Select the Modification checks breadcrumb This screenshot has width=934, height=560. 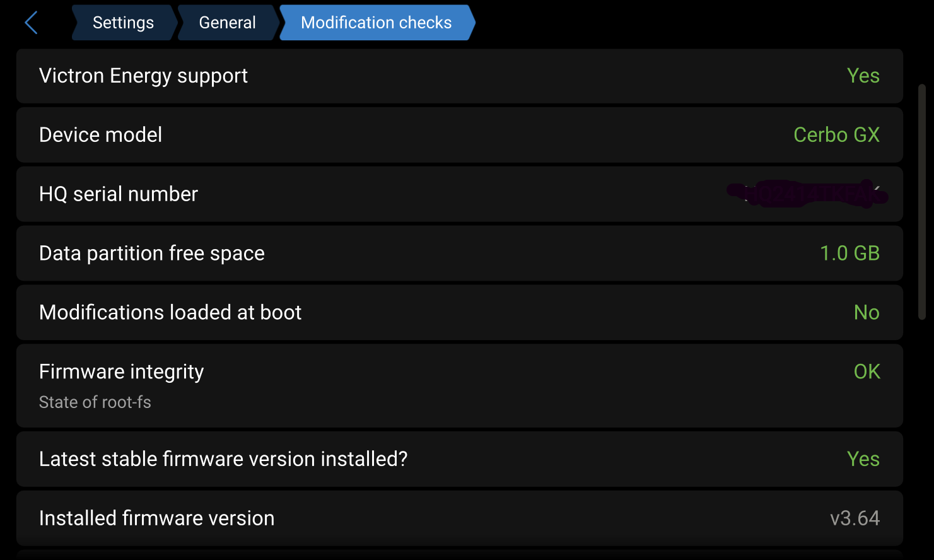tap(376, 23)
